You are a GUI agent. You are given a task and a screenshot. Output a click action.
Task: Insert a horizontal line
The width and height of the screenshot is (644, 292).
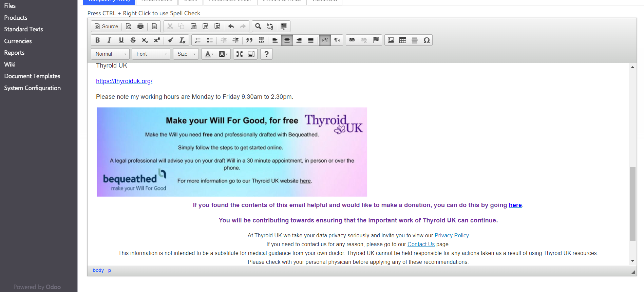click(415, 40)
